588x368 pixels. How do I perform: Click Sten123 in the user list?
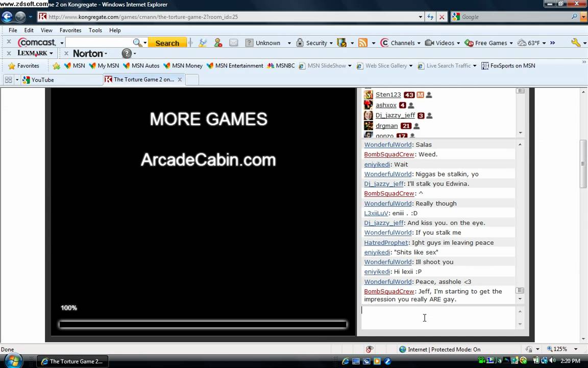pos(388,95)
